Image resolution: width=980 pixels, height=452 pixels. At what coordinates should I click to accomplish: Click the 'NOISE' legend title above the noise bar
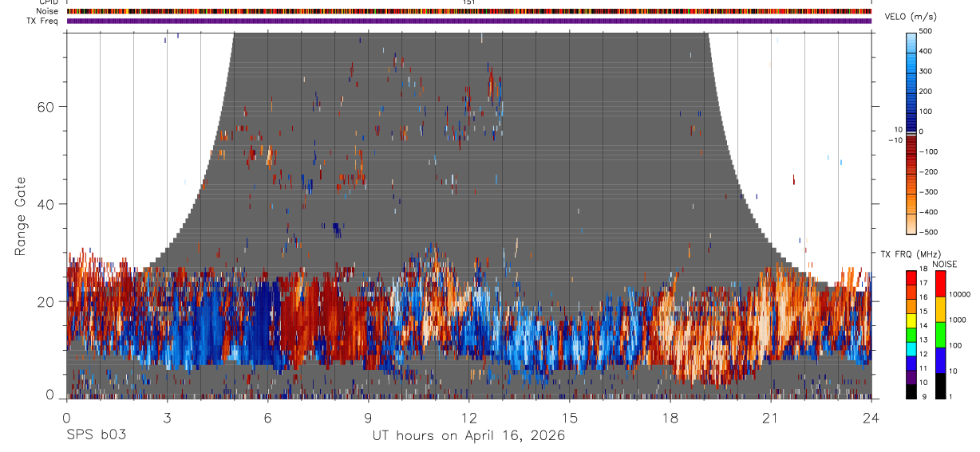click(x=945, y=265)
